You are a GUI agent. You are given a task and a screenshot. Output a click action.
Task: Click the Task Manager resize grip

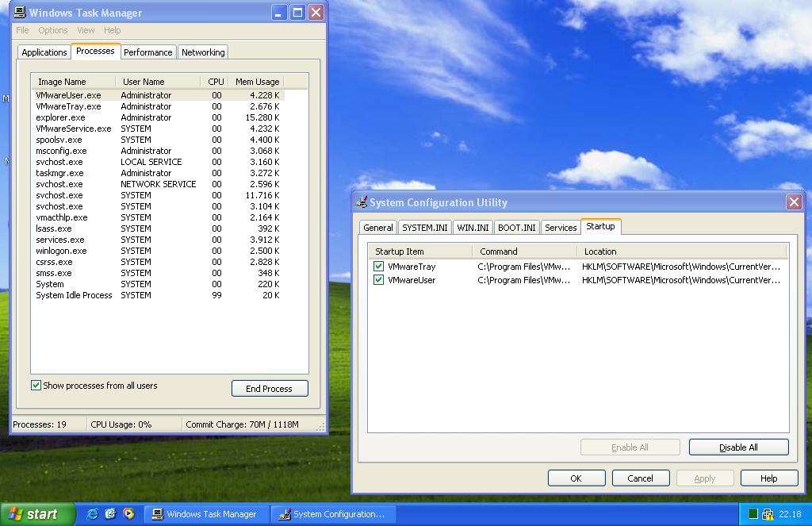click(x=321, y=427)
